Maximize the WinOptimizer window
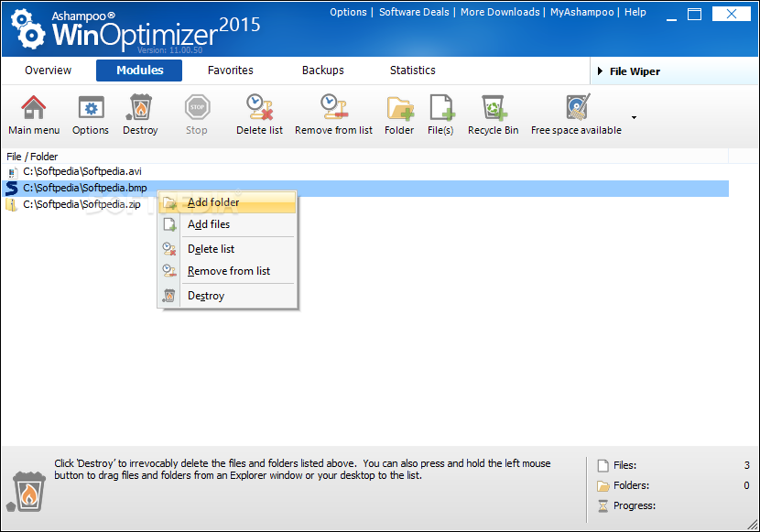This screenshot has height=532, width=760. [x=695, y=15]
